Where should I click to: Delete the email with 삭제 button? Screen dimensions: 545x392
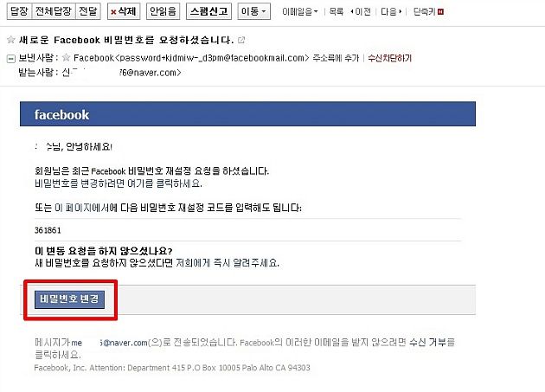coord(124,11)
